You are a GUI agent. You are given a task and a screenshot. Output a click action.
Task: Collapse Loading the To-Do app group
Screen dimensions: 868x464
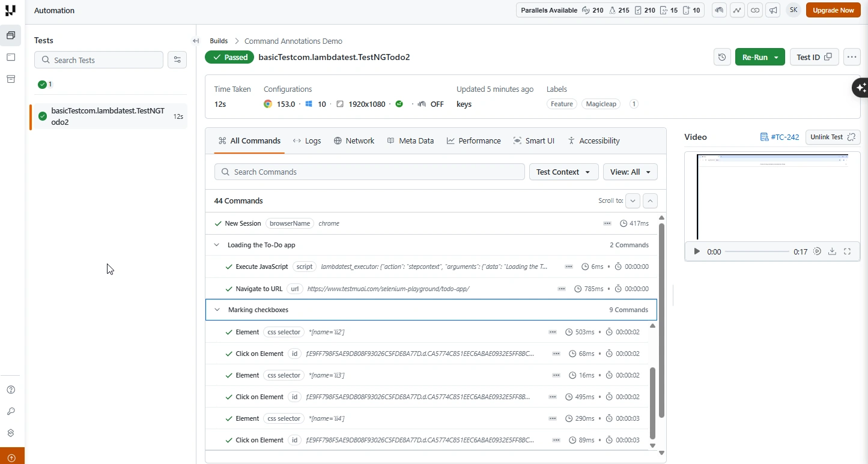(x=217, y=245)
